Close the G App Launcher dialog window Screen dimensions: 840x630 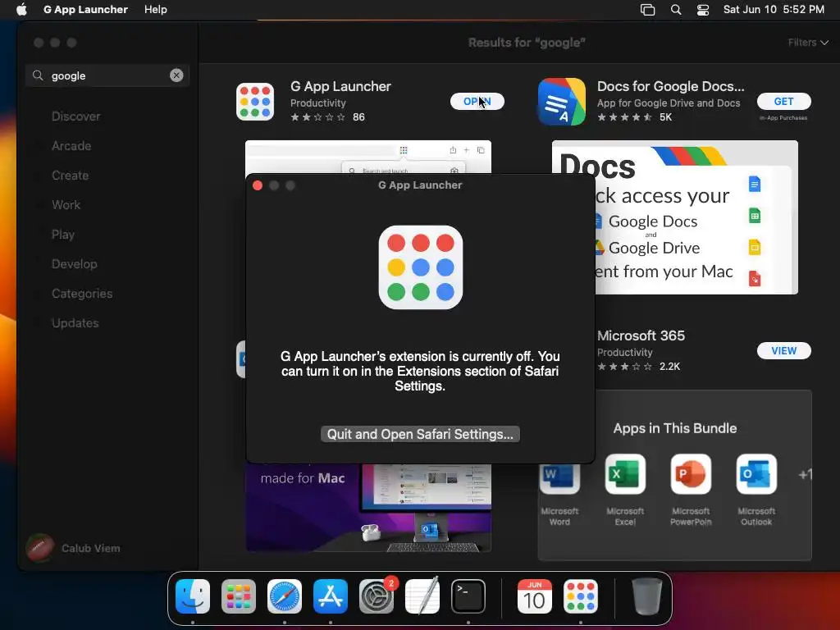pyautogui.click(x=258, y=185)
